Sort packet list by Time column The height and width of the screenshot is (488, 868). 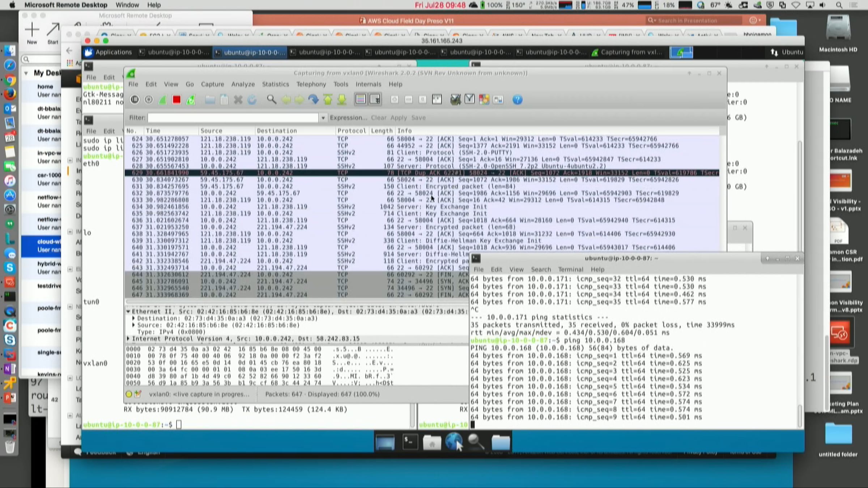[x=171, y=131]
